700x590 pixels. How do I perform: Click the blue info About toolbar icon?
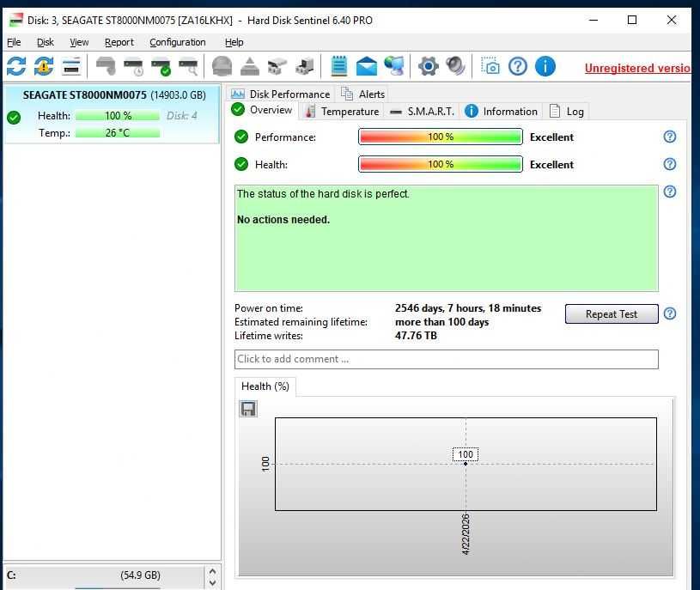(545, 66)
